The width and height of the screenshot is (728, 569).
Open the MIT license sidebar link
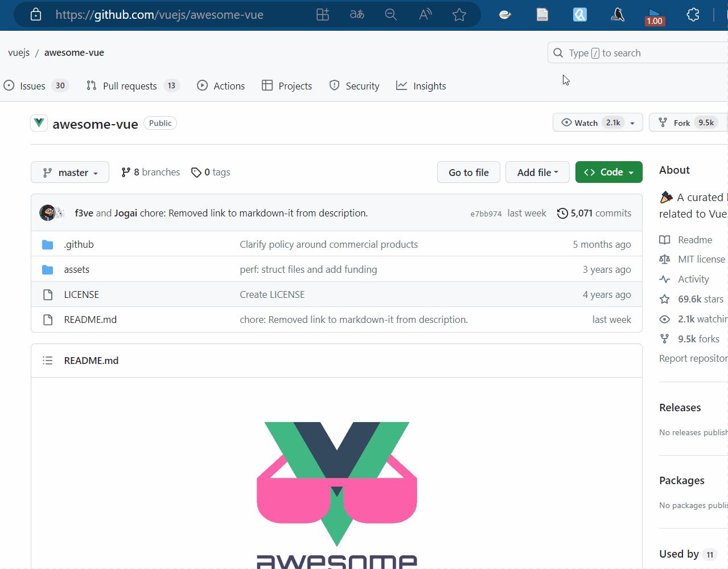[x=693, y=259]
